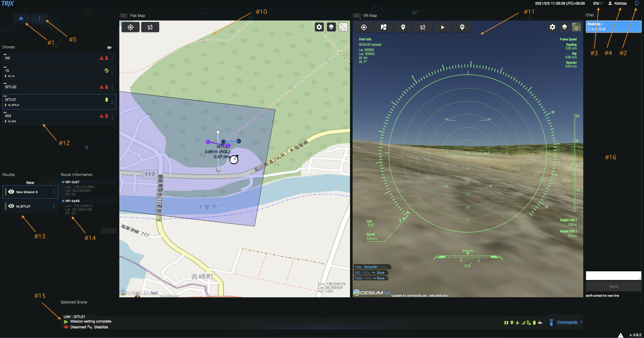Click the Home icon button
This screenshot has width=644, height=338.
point(21,19)
